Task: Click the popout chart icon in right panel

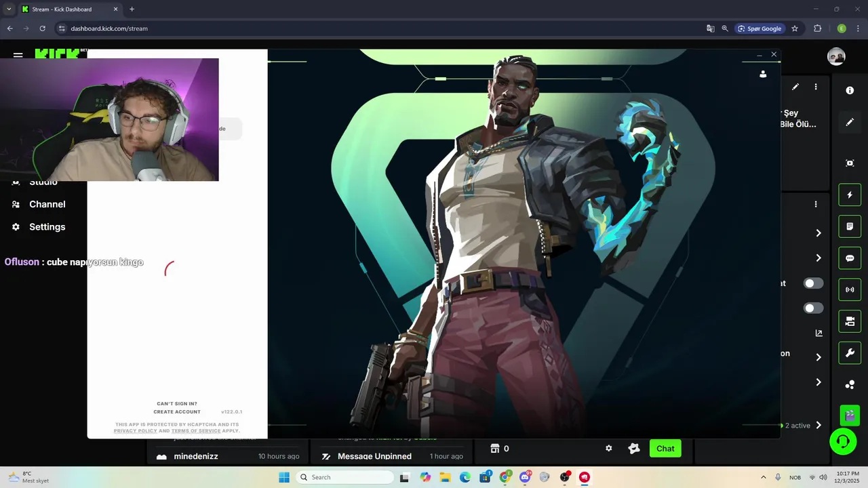Action: 818,333
